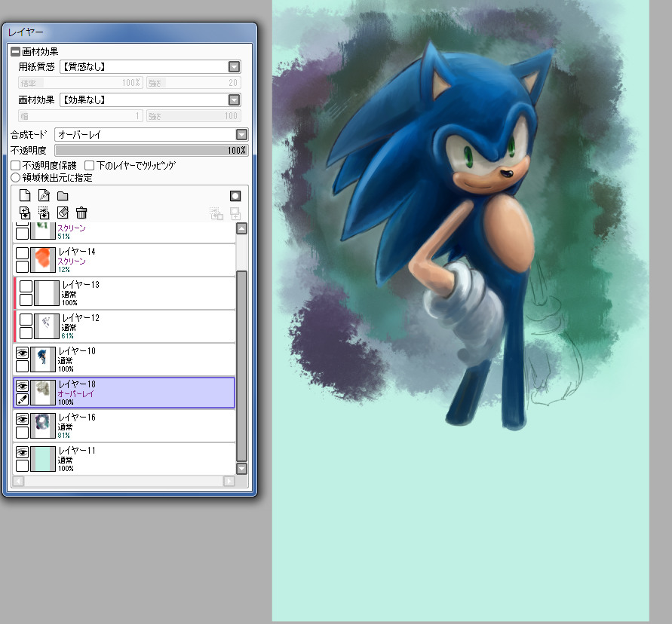Select レイヤー12 in the layer list

coord(124,326)
